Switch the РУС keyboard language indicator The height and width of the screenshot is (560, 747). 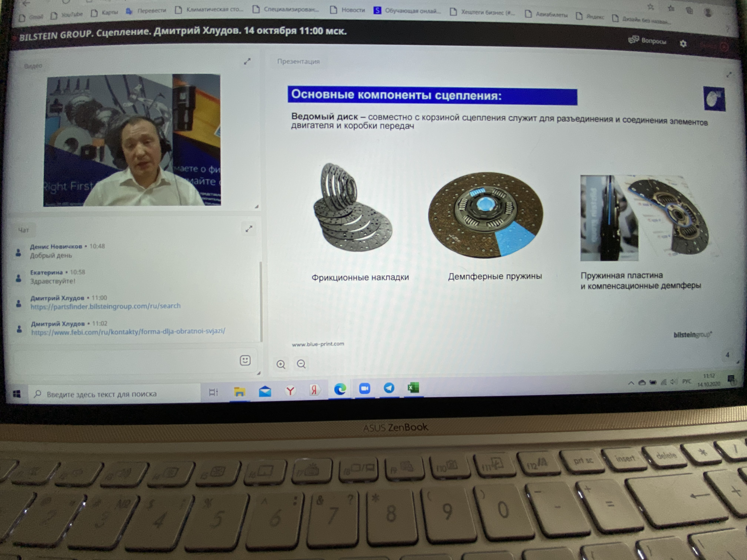[687, 381]
